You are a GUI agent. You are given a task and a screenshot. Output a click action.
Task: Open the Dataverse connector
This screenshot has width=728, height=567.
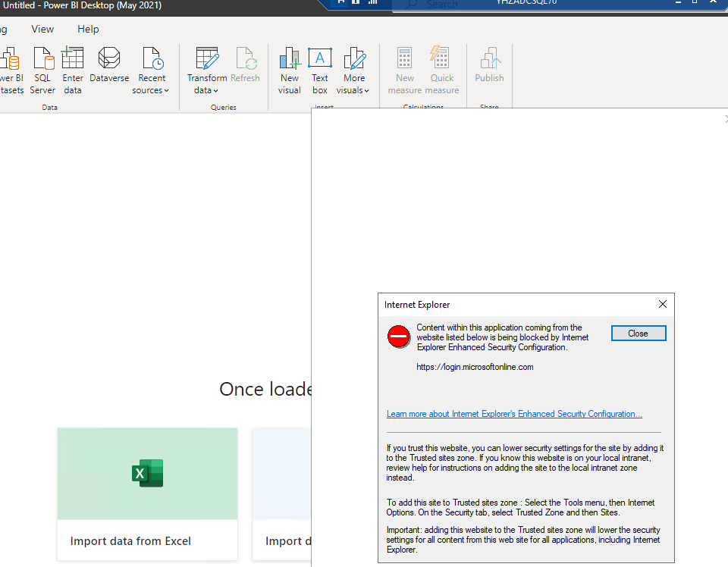pyautogui.click(x=109, y=65)
